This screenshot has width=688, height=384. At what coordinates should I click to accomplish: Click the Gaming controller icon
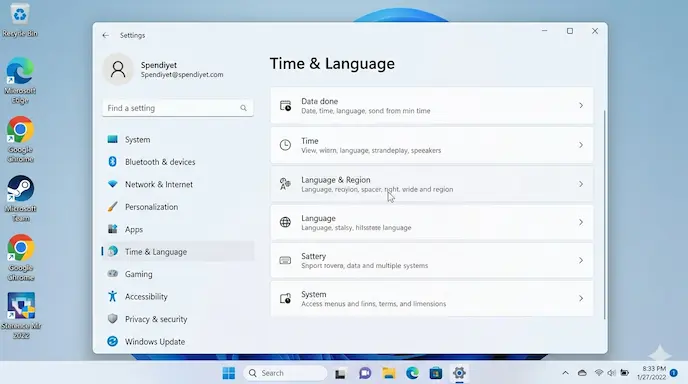coord(113,273)
